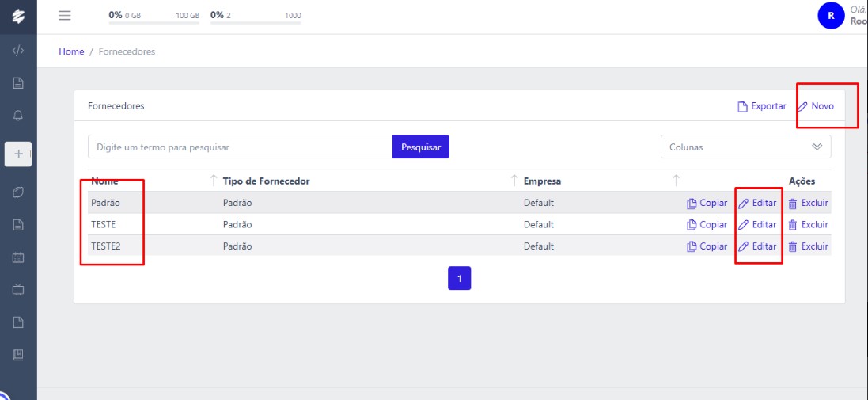Sort by the Empresa column arrow
Image resolution: width=868 pixels, height=400 pixels.
(675, 181)
